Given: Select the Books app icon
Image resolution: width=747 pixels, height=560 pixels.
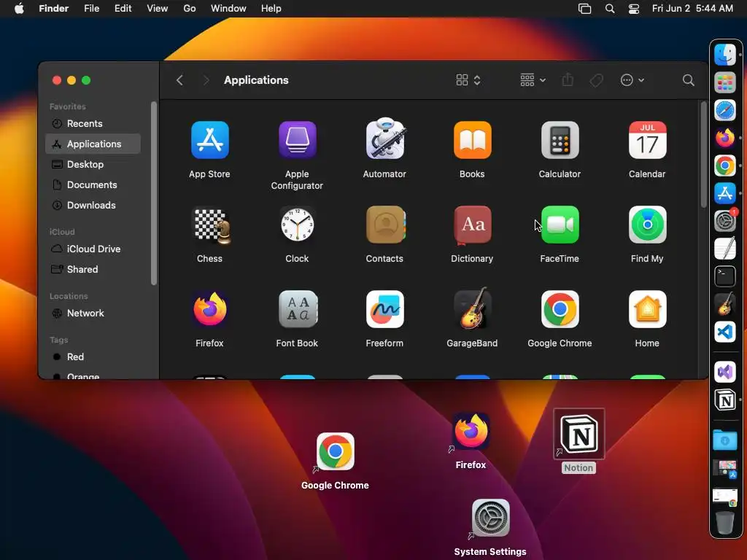Looking at the screenshot, I should point(472,140).
